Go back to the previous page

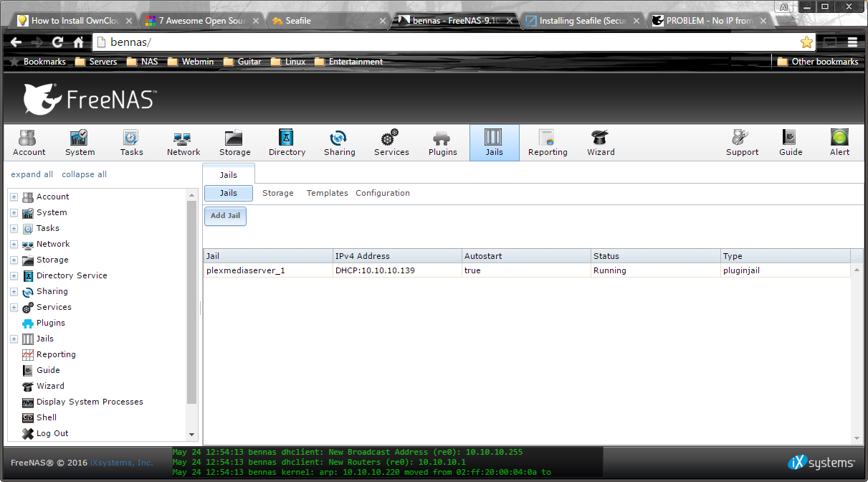[16, 42]
